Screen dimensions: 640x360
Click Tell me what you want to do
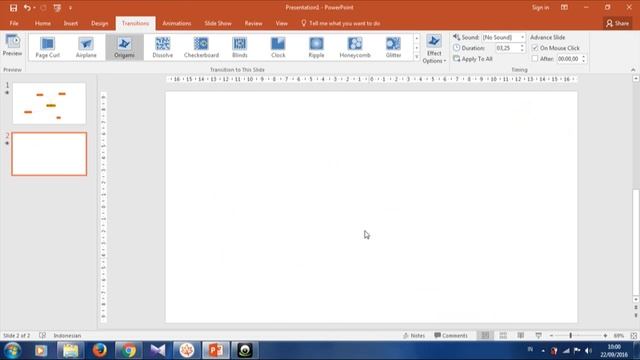[340, 23]
